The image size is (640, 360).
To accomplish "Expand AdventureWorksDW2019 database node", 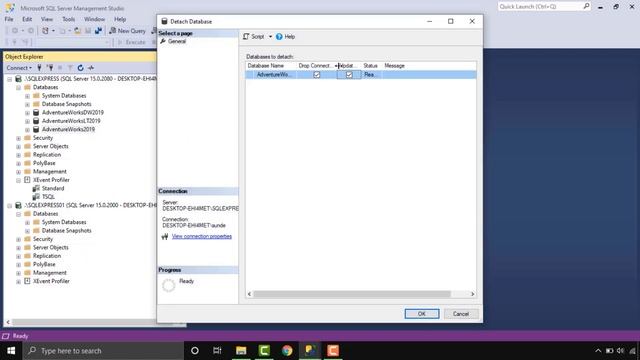I will click(x=27, y=113).
